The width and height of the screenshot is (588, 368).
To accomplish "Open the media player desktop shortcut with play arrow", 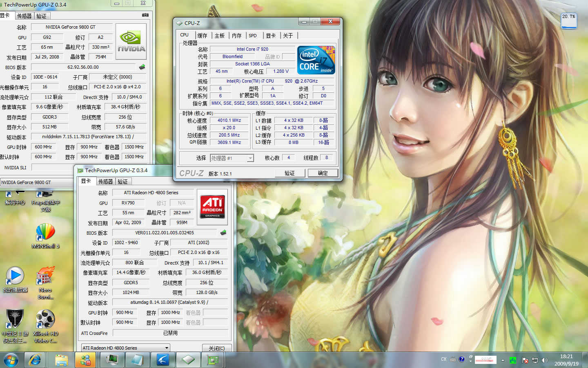I will point(15,280).
